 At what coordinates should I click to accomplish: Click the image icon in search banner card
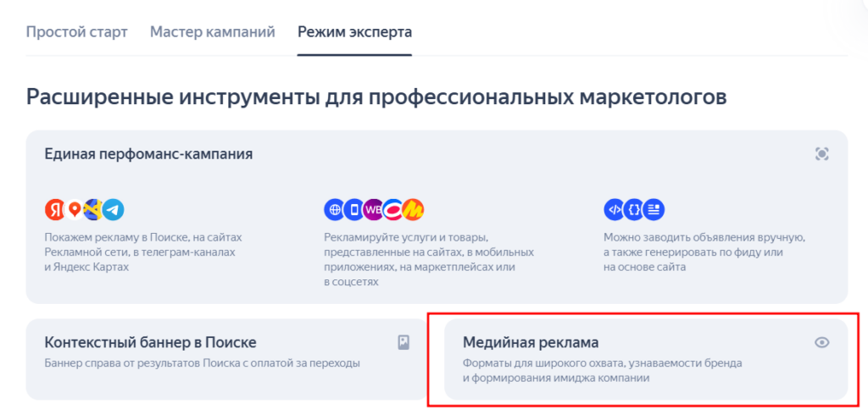pyautogui.click(x=403, y=342)
